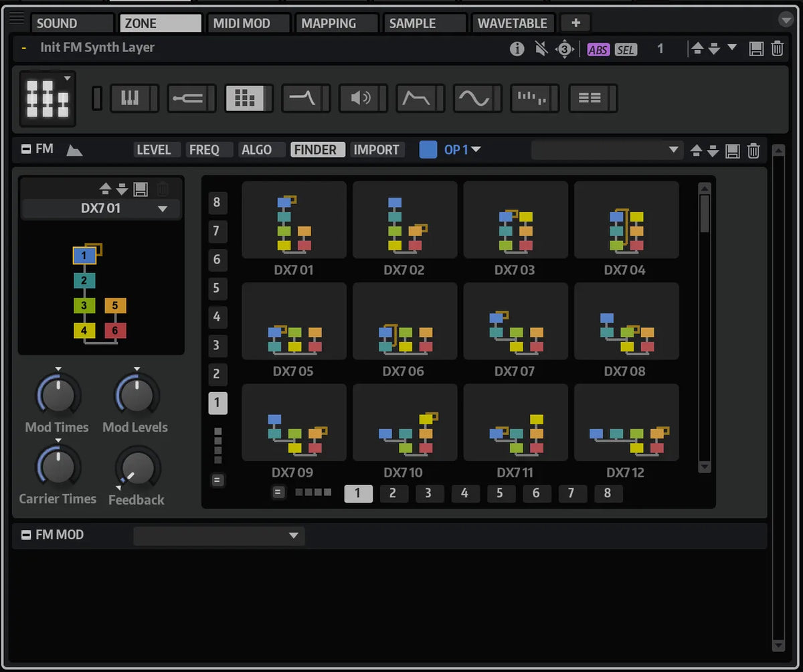Screen dimensions: 803x672
Task: Click the mute layer speaker icon
Action: 541,49
